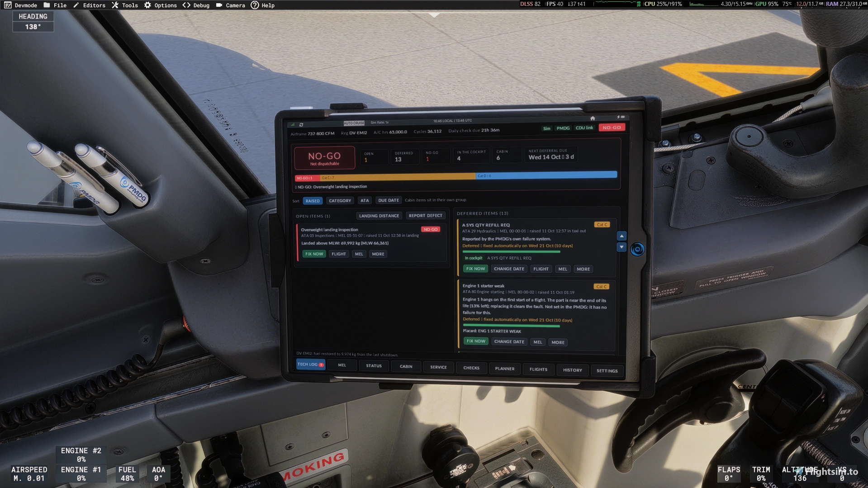The image size is (868, 488).
Task: Open the Camera menu
Action: 230,5
